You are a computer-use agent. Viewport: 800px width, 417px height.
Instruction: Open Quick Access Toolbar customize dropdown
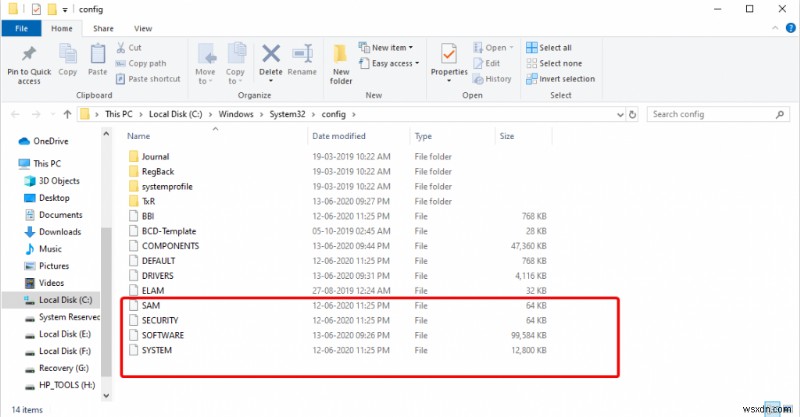click(65, 10)
